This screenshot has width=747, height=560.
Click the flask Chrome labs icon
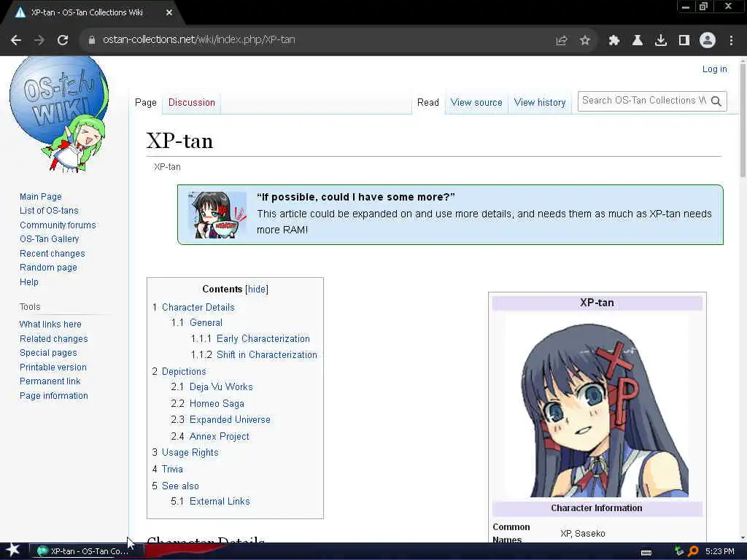click(x=638, y=41)
